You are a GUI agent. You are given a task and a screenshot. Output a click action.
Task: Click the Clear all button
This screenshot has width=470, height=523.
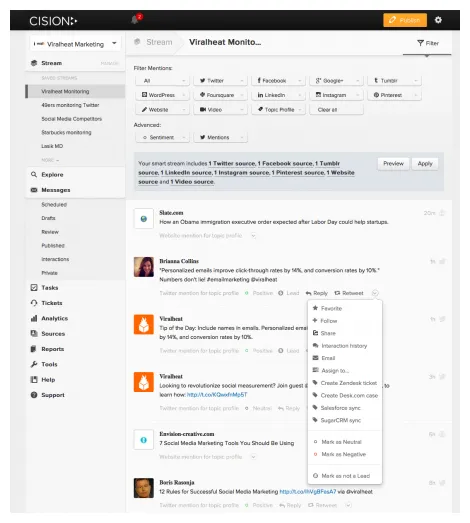click(x=337, y=109)
